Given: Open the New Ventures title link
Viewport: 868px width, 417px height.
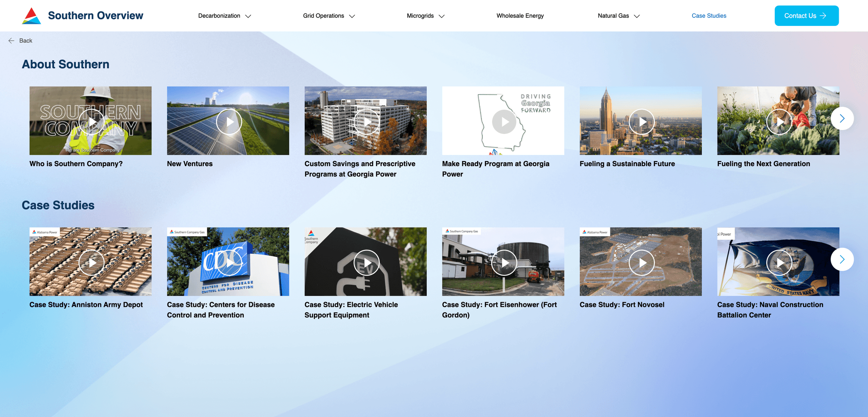Looking at the screenshot, I should coord(190,164).
